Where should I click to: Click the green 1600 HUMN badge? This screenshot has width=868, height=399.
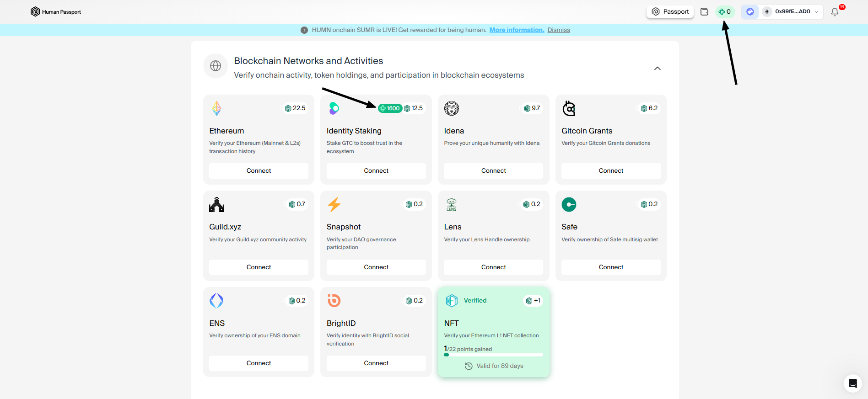point(390,108)
